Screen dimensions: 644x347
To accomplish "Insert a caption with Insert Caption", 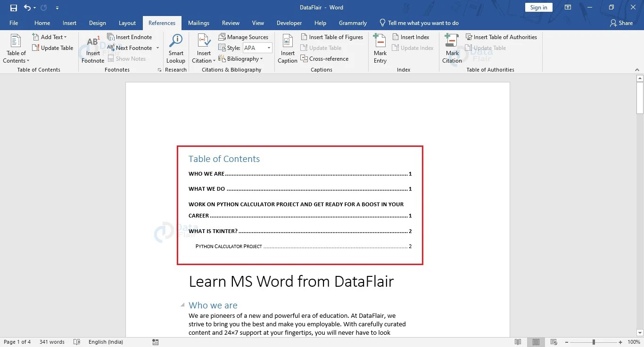I will click(287, 49).
